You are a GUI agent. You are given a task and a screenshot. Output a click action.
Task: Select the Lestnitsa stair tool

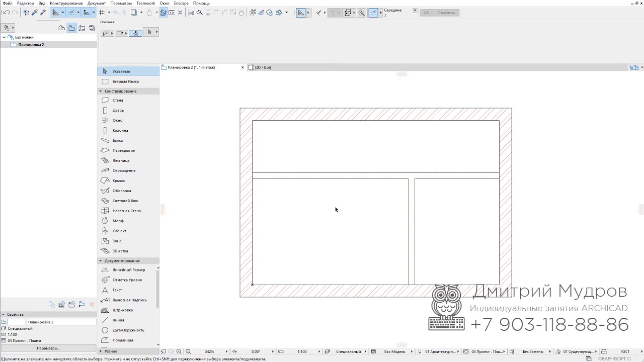click(x=128, y=160)
